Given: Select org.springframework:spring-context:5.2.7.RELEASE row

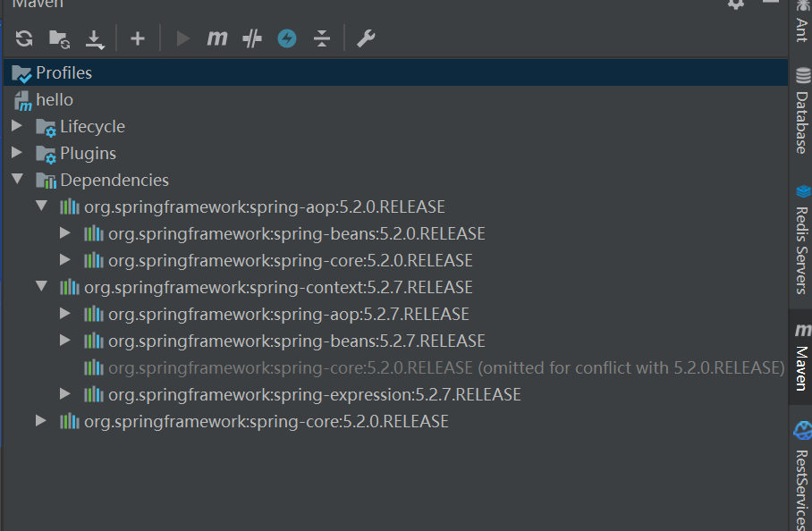Looking at the screenshot, I should [x=395, y=287].
